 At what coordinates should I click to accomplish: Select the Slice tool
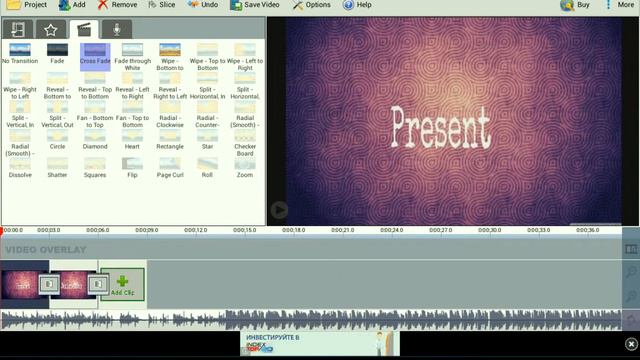(162, 5)
